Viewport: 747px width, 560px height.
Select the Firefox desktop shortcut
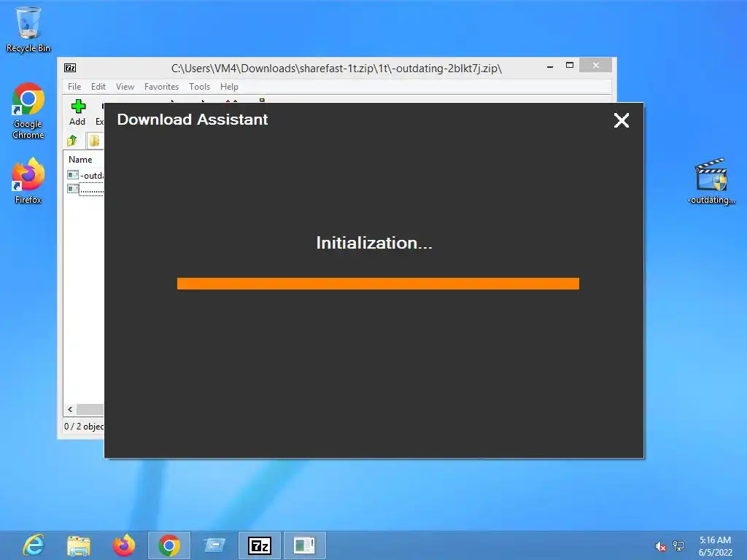28,181
